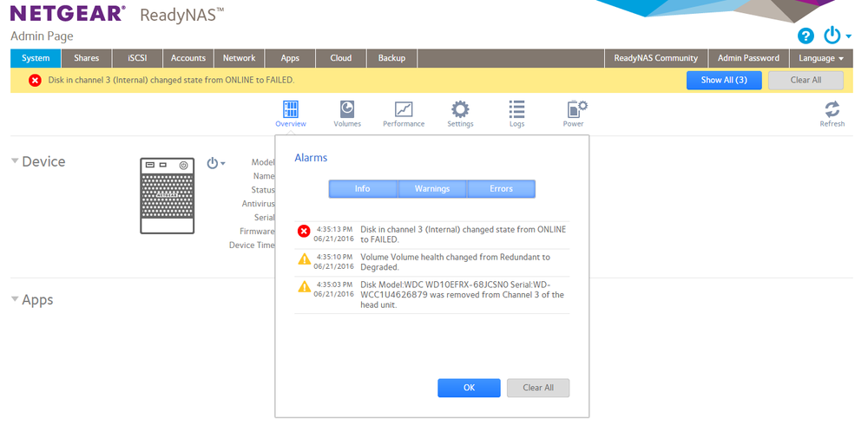Click the Alarms dialog title

tap(311, 158)
